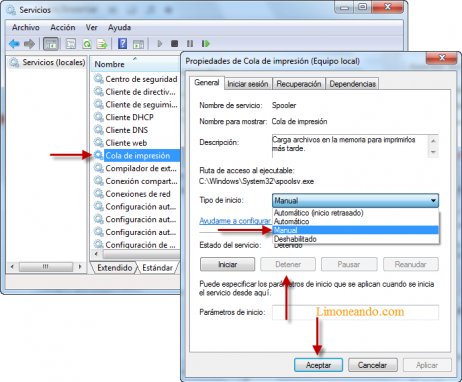This screenshot has height=382, width=462.
Task: Click gear icon of Cliente de directiv...
Action: (x=99, y=92)
